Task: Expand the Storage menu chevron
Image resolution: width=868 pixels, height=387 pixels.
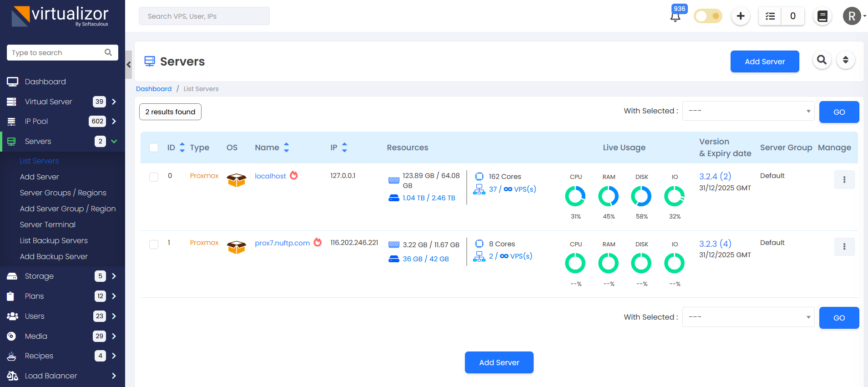Action: (114, 276)
